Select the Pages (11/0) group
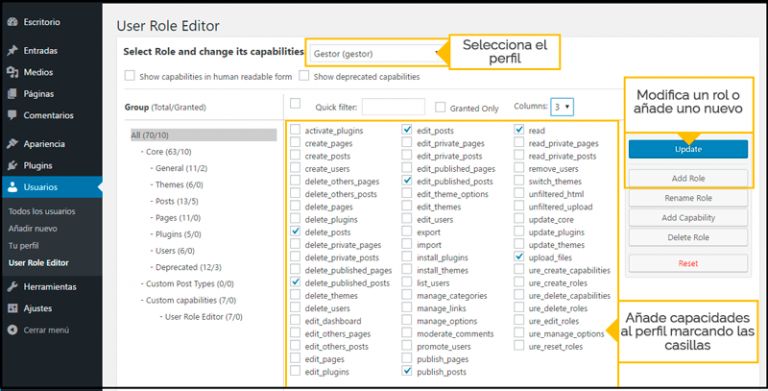Screen dimensions: 768x391 178,218
